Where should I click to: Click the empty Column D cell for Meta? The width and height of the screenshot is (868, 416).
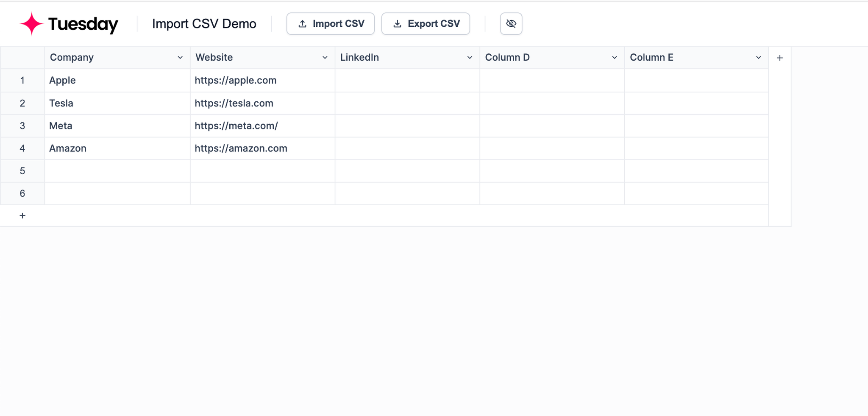point(552,126)
